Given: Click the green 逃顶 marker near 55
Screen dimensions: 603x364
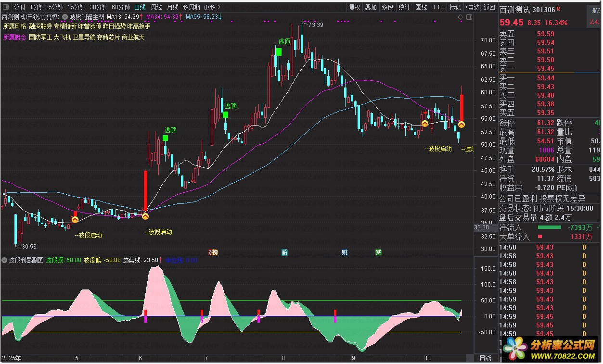Looking at the screenshot, I should coord(225,114).
